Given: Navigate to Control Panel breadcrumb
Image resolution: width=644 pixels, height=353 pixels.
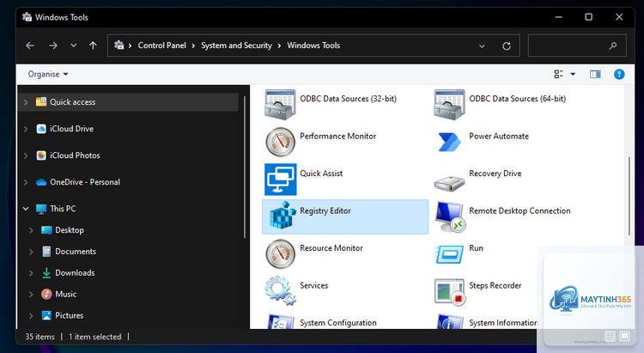Looking at the screenshot, I should [x=161, y=46].
